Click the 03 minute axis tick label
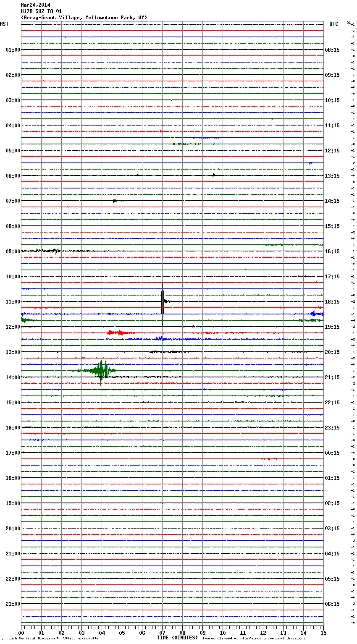357x644 pixels. tap(81, 633)
